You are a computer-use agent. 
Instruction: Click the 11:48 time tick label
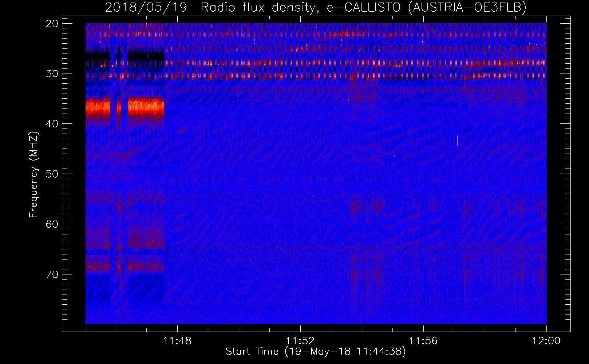click(x=177, y=341)
